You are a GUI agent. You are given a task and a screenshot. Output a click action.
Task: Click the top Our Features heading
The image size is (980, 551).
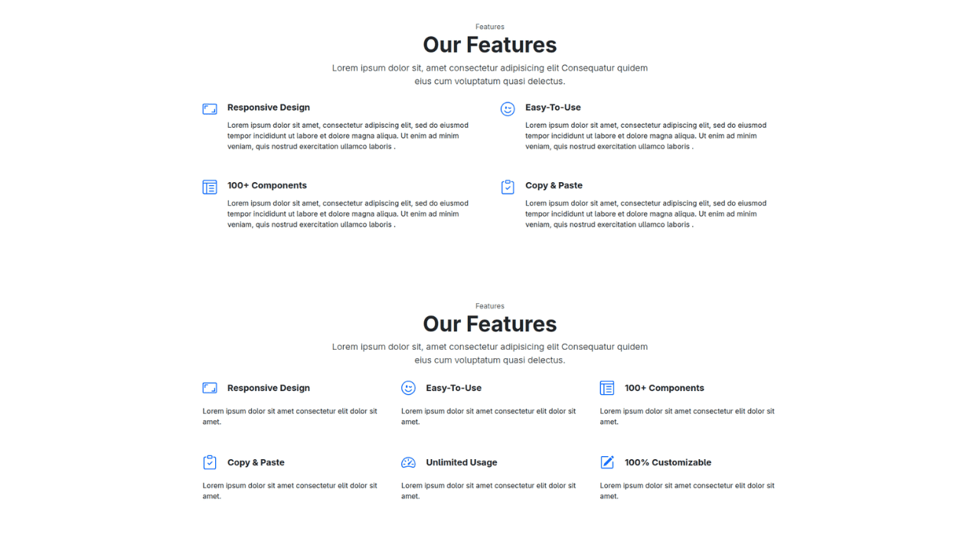click(489, 44)
